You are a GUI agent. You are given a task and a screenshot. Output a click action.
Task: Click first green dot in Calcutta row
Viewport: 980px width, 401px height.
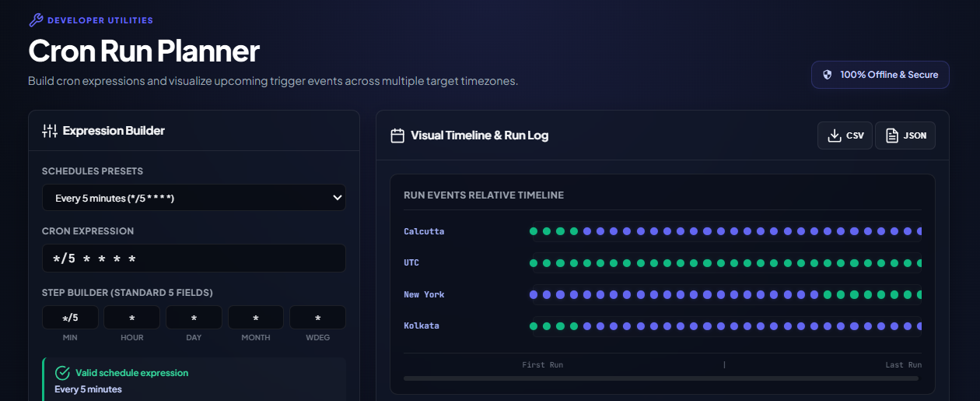[534, 231]
